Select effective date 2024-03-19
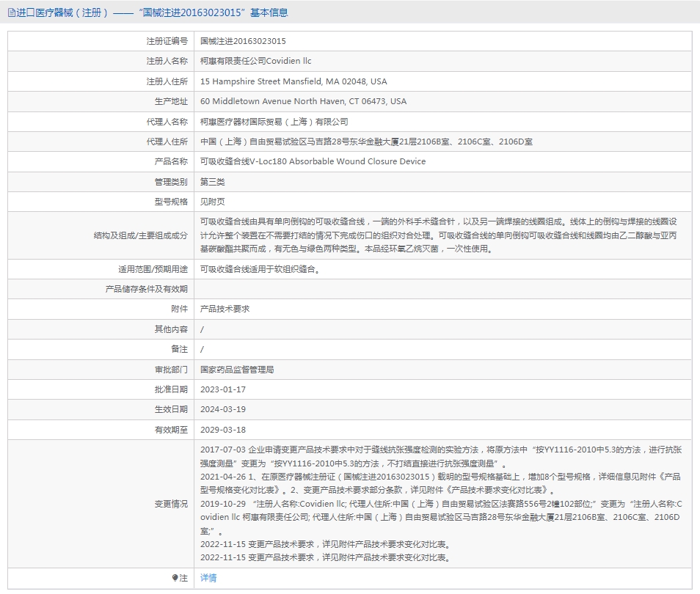 click(x=223, y=409)
